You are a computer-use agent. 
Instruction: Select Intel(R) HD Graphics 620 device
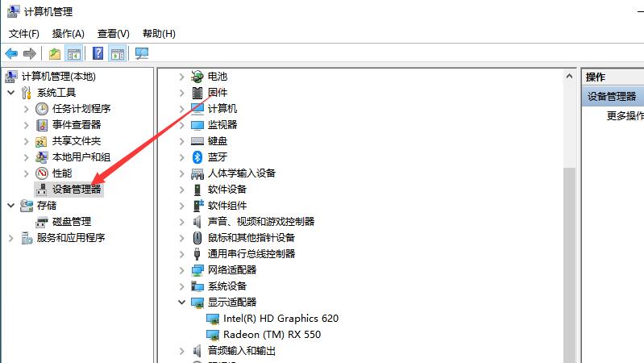(x=281, y=319)
